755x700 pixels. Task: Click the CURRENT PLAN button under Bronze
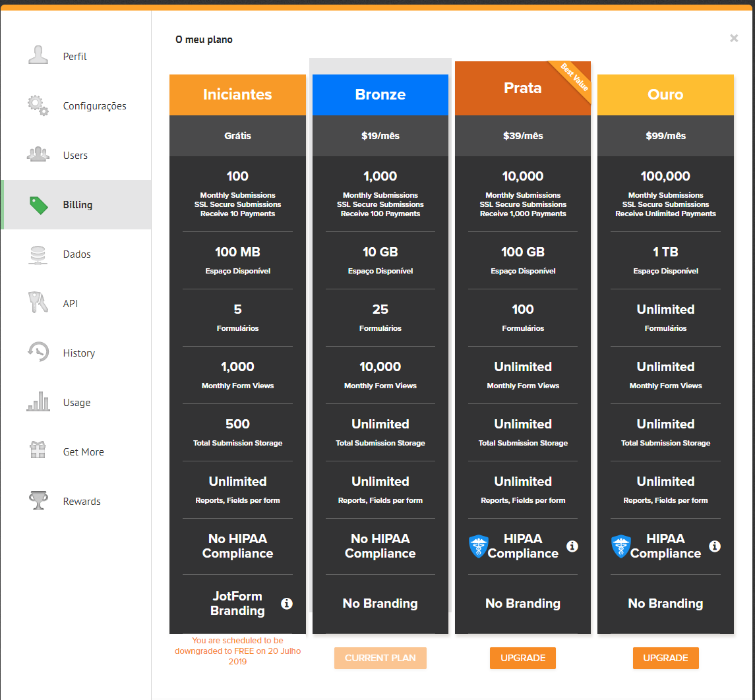(x=380, y=658)
